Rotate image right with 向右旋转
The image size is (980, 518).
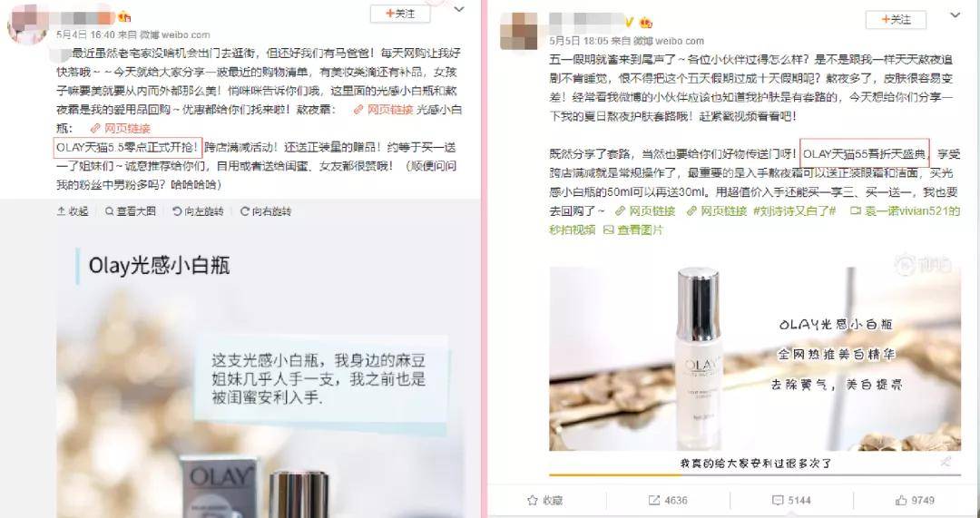pyautogui.click(x=266, y=211)
